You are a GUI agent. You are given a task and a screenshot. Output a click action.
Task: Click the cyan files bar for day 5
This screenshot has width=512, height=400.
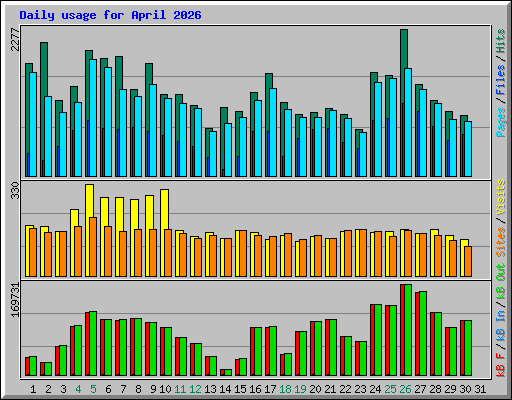pyautogui.click(x=93, y=118)
